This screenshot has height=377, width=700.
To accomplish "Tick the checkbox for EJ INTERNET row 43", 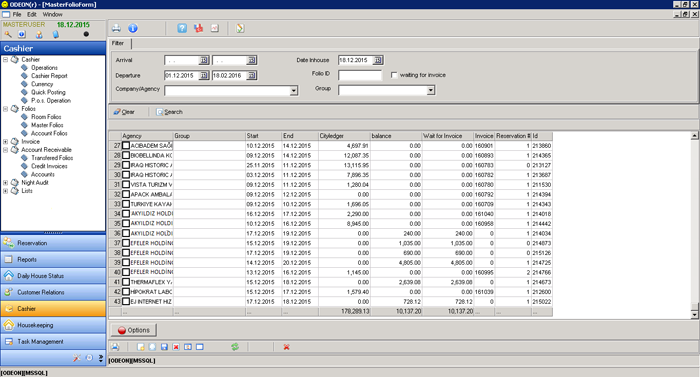I will click(x=126, y=302).
